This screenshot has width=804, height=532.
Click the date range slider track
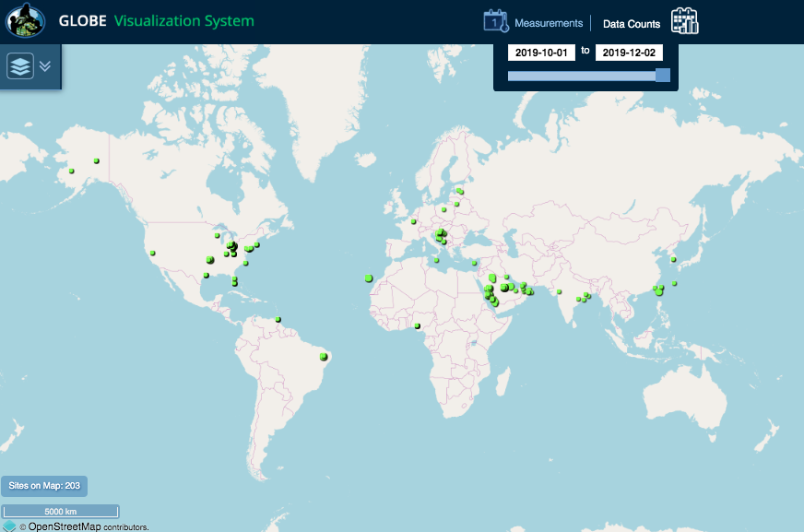click(x=581, y=76)
